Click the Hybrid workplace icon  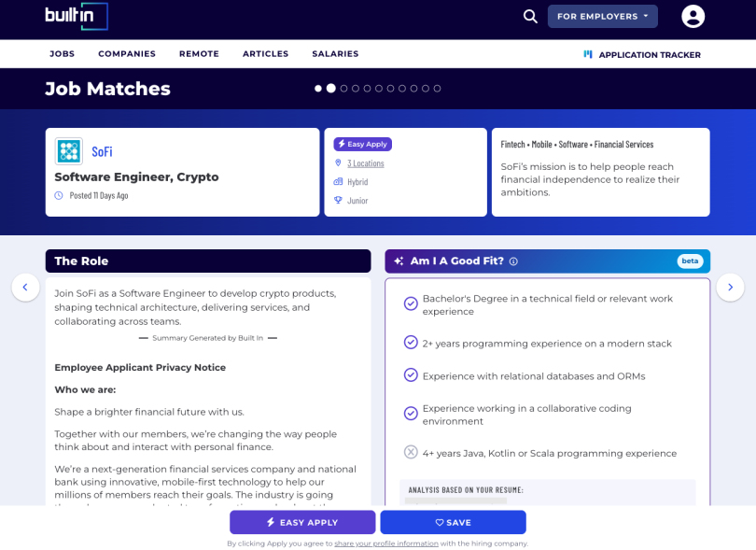coord(338,182)
